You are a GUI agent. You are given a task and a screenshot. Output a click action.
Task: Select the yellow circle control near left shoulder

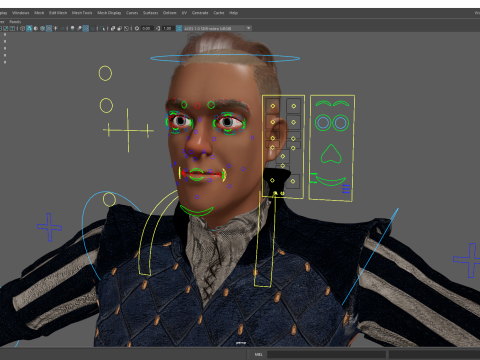(x=109, y=200)
